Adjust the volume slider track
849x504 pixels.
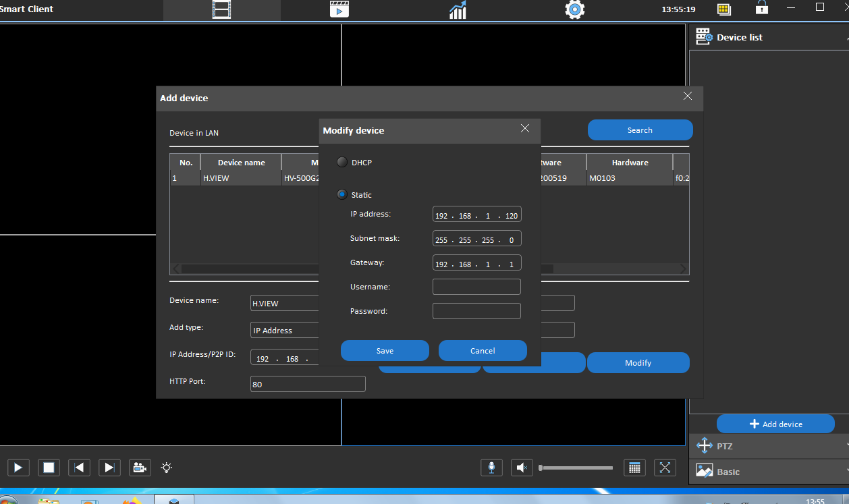pos(576,468)
